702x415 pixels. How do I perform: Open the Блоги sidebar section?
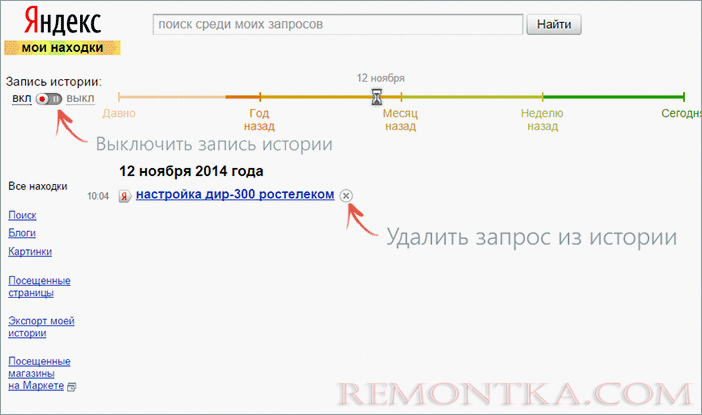(21, 233)
